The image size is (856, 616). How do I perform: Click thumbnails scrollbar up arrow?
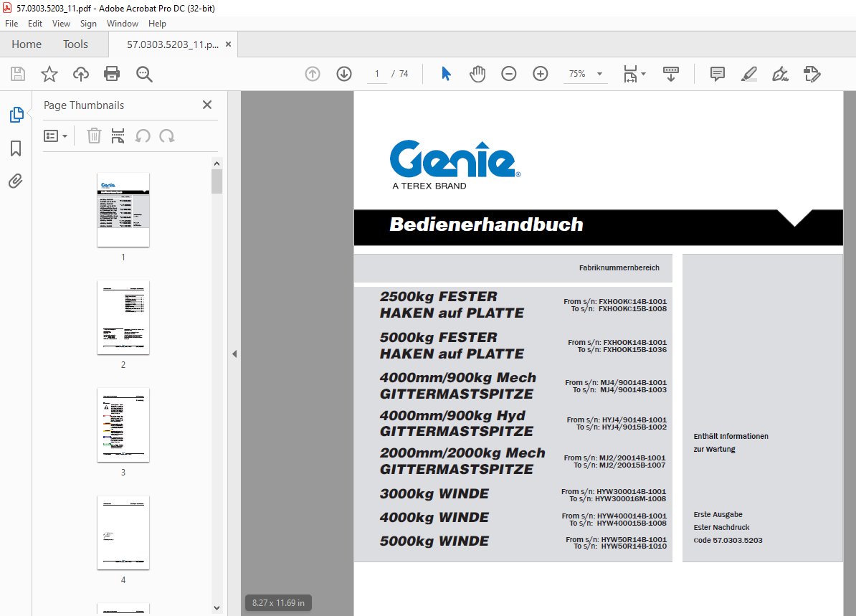pyautogui.click(x=217, y=164)
